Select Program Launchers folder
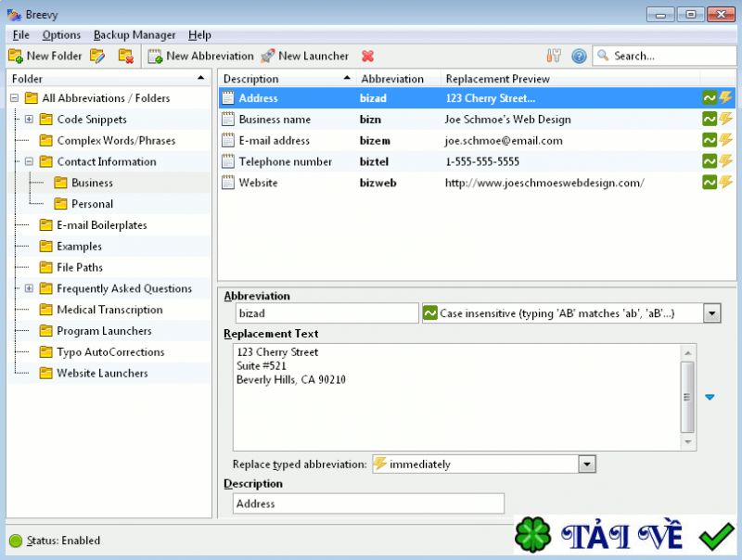This screenshot has width=742, height=560. (x=104, y=331)
